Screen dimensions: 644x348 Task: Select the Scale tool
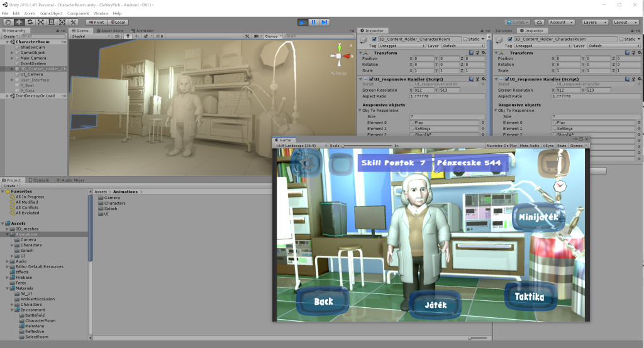[x=40, y=22]
